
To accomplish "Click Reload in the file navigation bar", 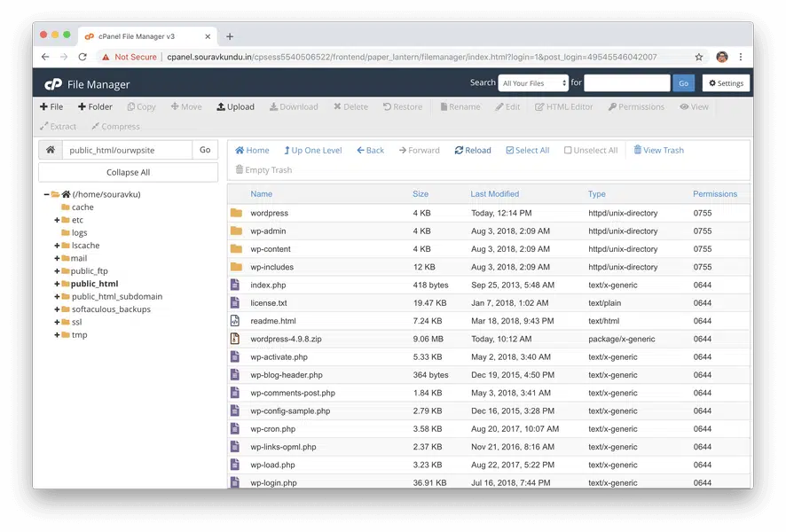I will 472,151.
